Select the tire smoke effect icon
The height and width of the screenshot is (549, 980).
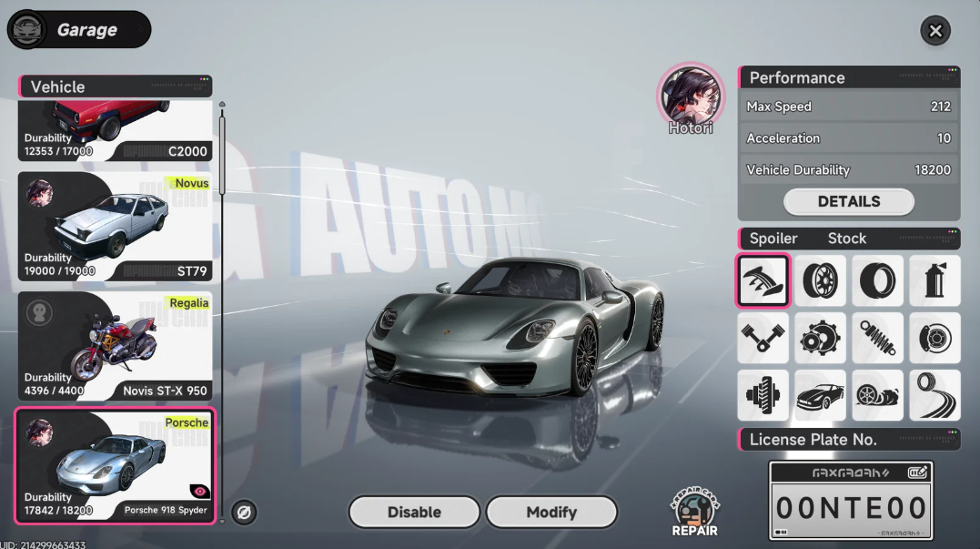pyautogui.click(x=877, y=395)
